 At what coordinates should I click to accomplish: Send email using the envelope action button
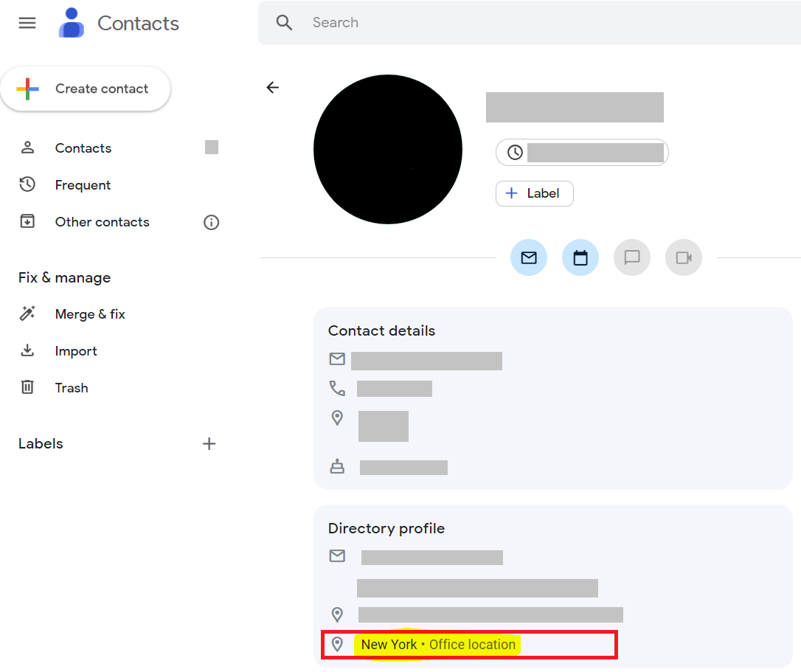click(x=529, y=257)
